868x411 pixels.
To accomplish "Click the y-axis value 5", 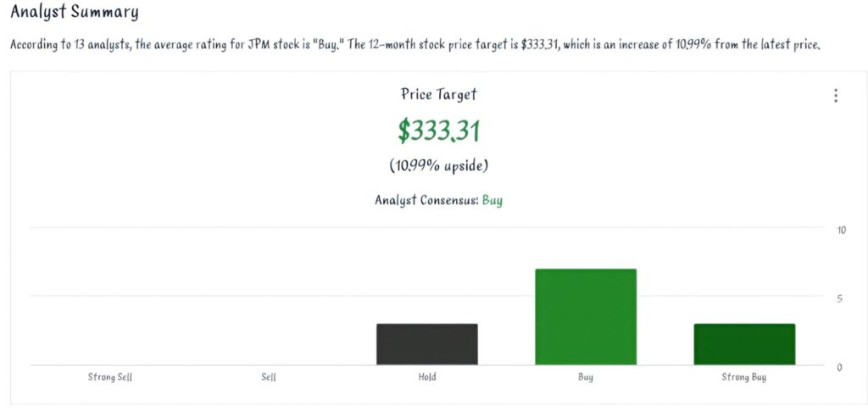I will point(839,298).
